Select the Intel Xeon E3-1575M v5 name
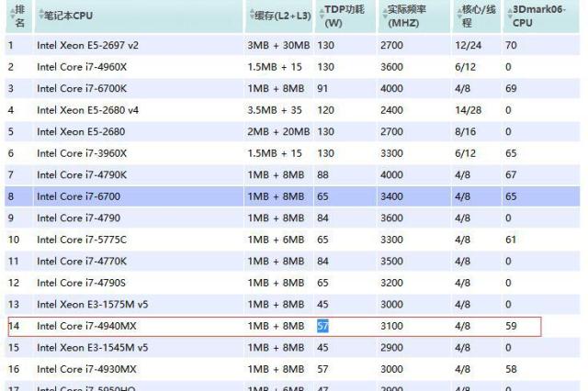The image size is (588, 391). click(93, 305)
